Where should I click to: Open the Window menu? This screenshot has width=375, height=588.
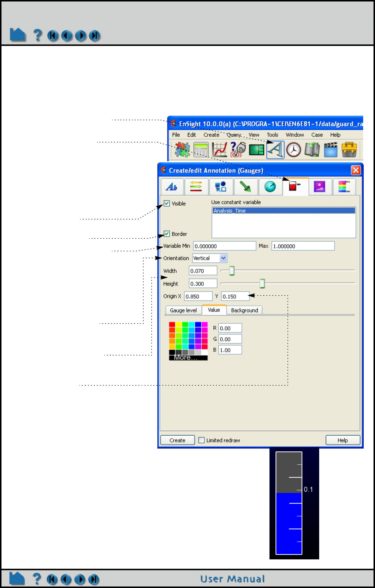coord(295,135)
